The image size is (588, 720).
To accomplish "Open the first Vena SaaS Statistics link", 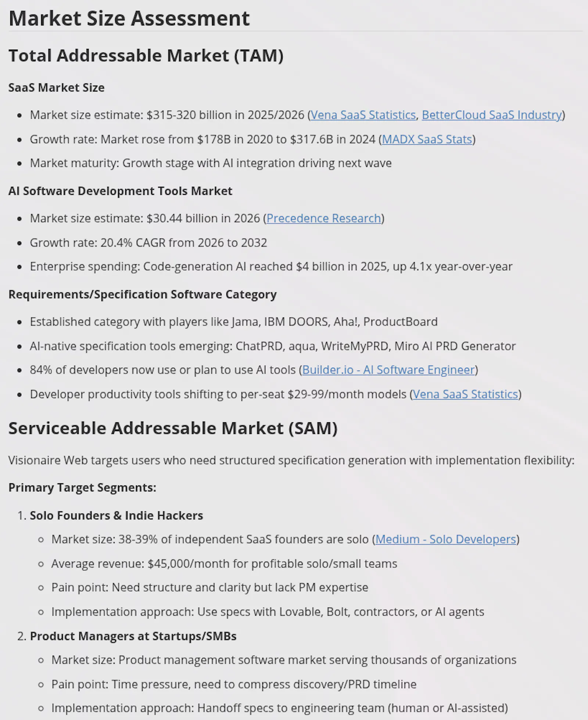I will click(363, 115).
